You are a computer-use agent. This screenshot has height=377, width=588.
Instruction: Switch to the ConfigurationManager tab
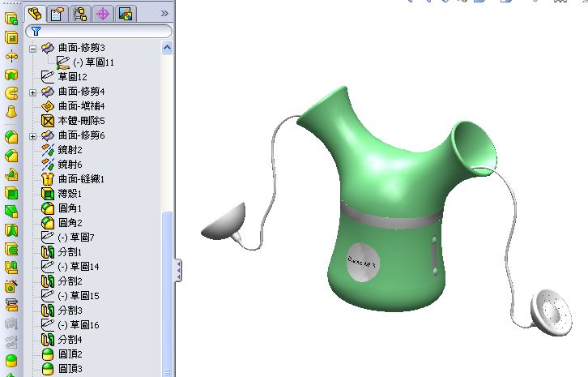[x=80, y=15]
